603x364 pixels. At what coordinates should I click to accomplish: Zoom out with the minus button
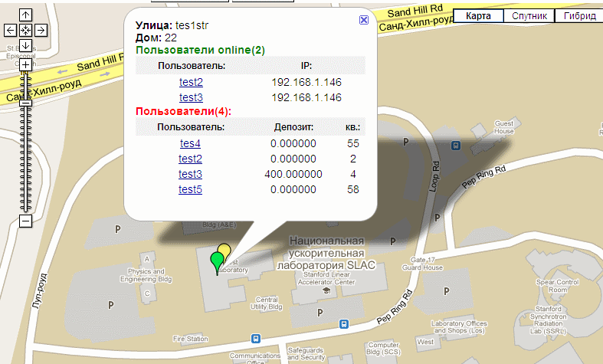25,221
